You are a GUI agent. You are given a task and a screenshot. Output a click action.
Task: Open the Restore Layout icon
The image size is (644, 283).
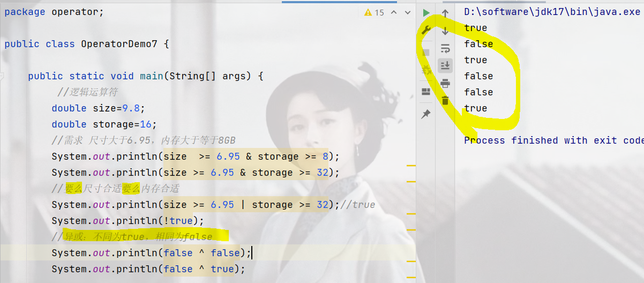426,92
